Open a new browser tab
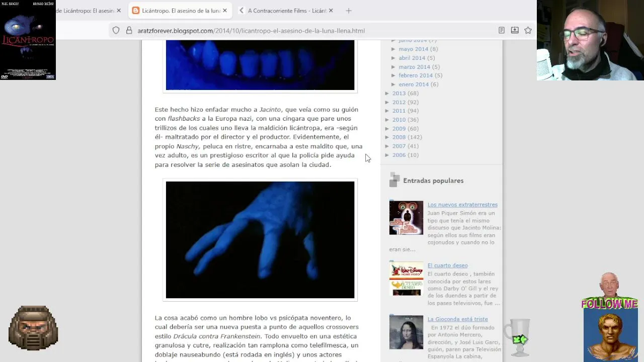The height and width of the screenshot is (362, 644). coord(349,11)
